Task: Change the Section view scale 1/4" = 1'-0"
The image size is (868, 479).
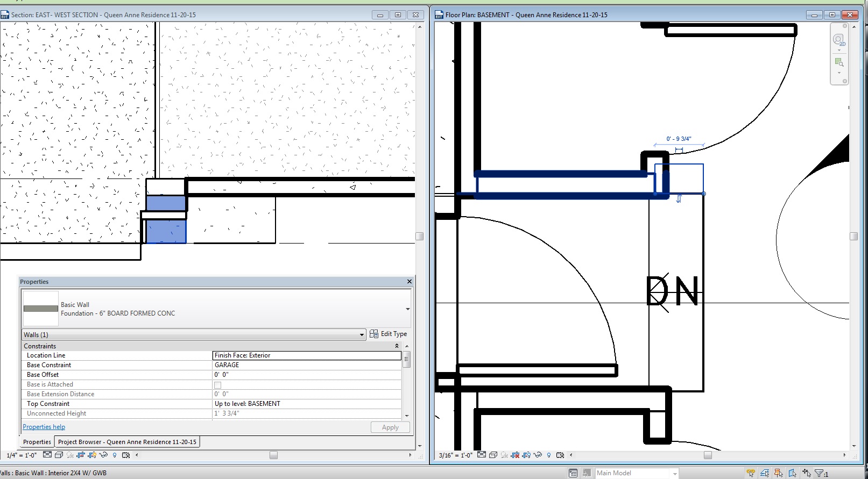Action: coord(22,455)
